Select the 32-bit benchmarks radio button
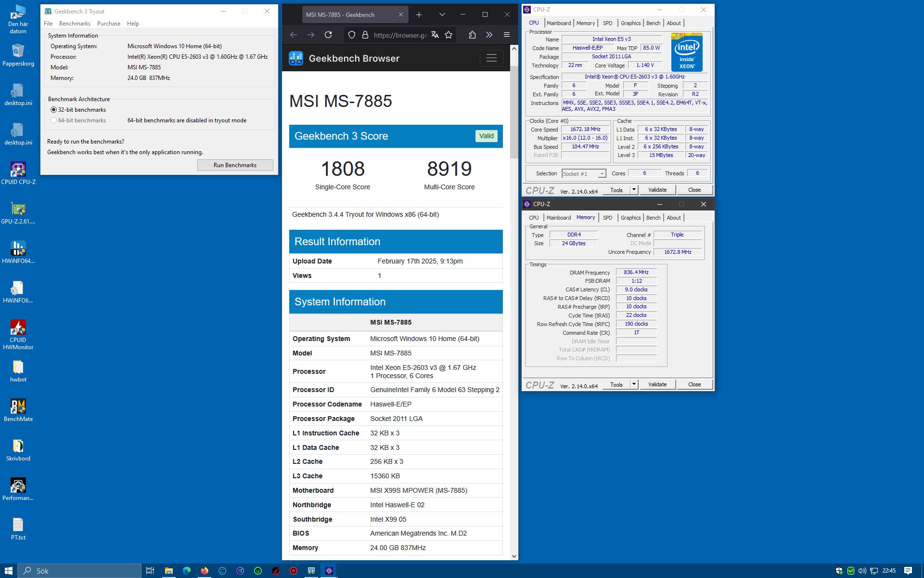924x578 pixels. (x=53, y=110)
